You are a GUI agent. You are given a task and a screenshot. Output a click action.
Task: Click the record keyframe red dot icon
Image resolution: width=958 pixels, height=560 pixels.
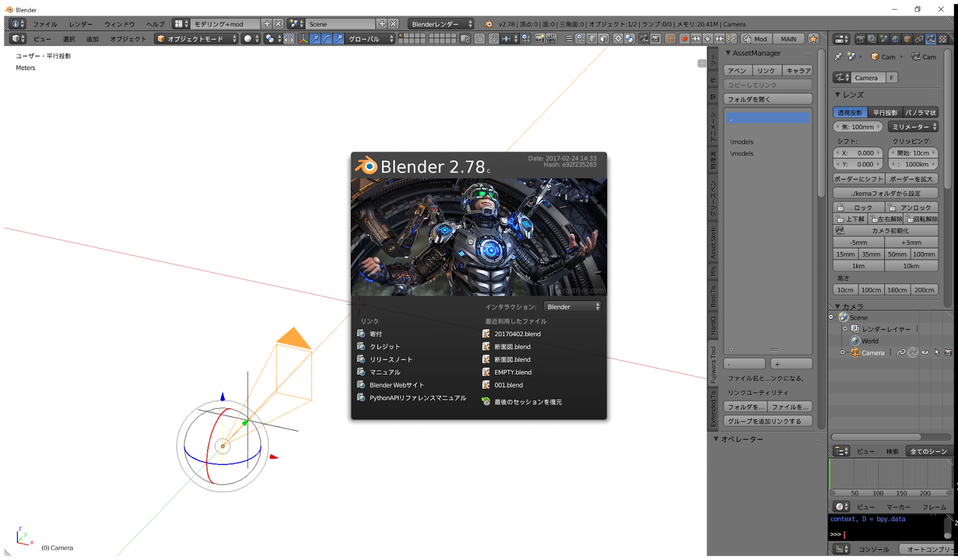(684, 39)
